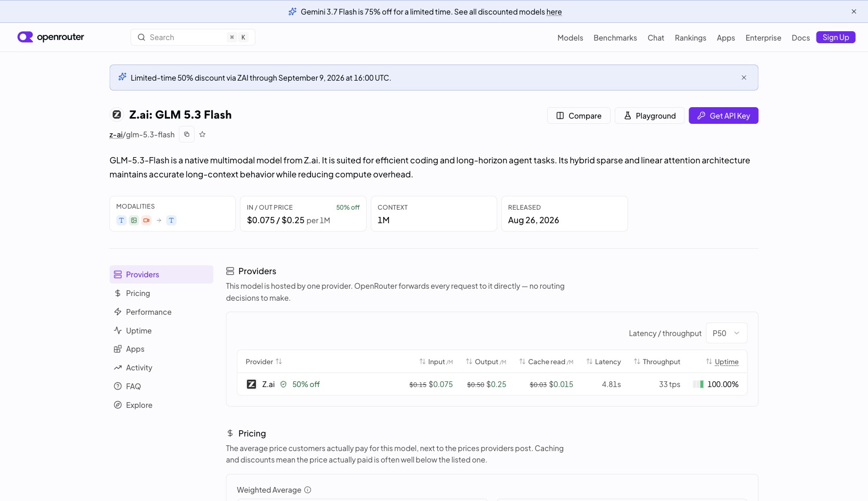Favorite the model with the star icon
This screenshot has height=501, width=868.
coord(202,134)
